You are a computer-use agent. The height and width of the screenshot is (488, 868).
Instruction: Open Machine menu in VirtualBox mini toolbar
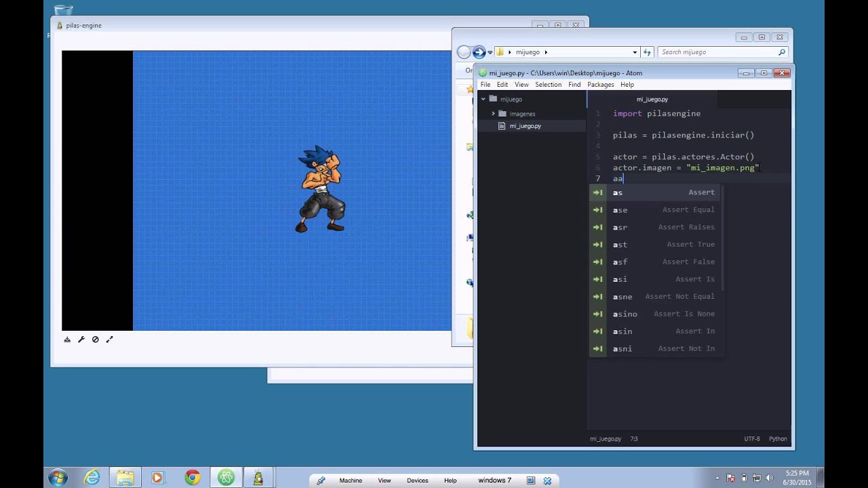[x=351, y=481]
